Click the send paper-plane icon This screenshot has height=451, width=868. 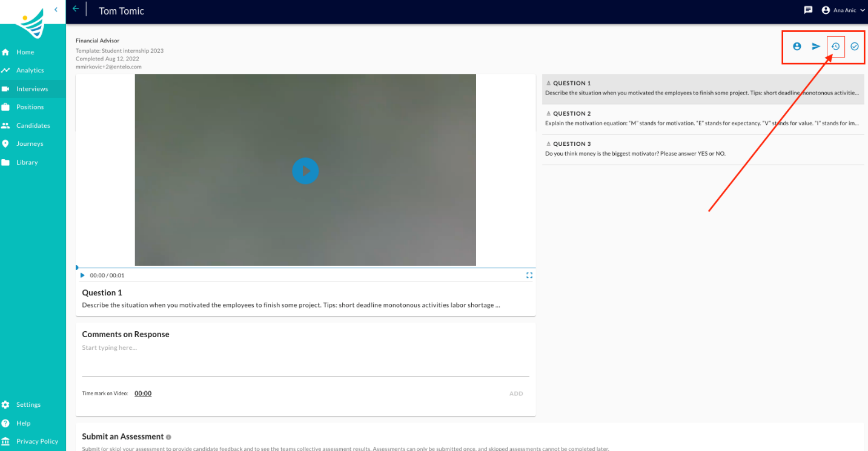coord(817,46)
